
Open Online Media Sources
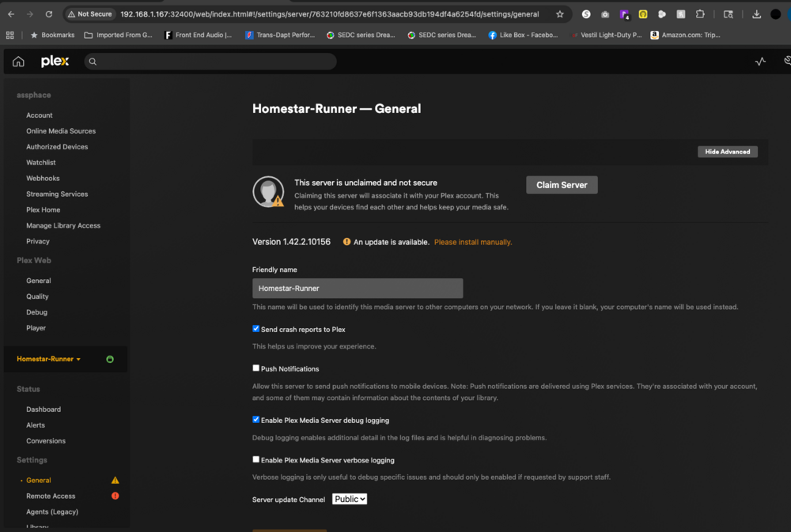[x=61, y=130]
